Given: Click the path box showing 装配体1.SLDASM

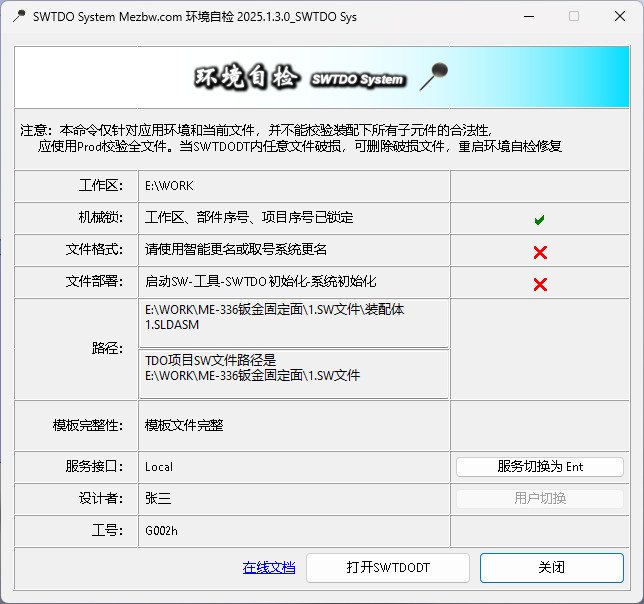Looking at the screenshot, I should (294, 323).
